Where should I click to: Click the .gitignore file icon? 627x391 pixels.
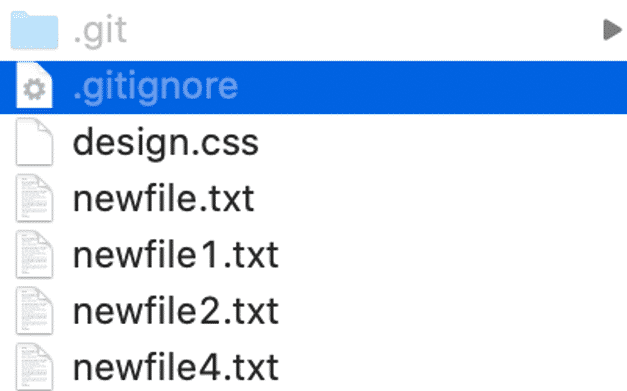point(34,85)
